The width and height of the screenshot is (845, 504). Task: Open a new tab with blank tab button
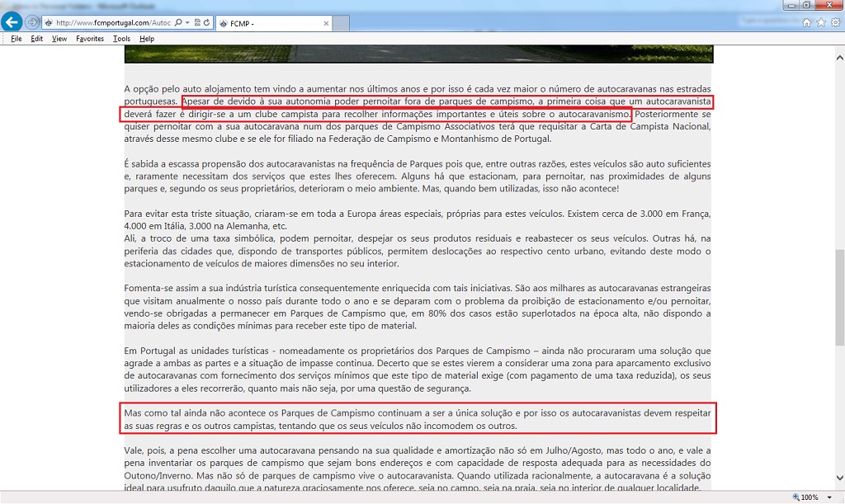pos(341,23)
